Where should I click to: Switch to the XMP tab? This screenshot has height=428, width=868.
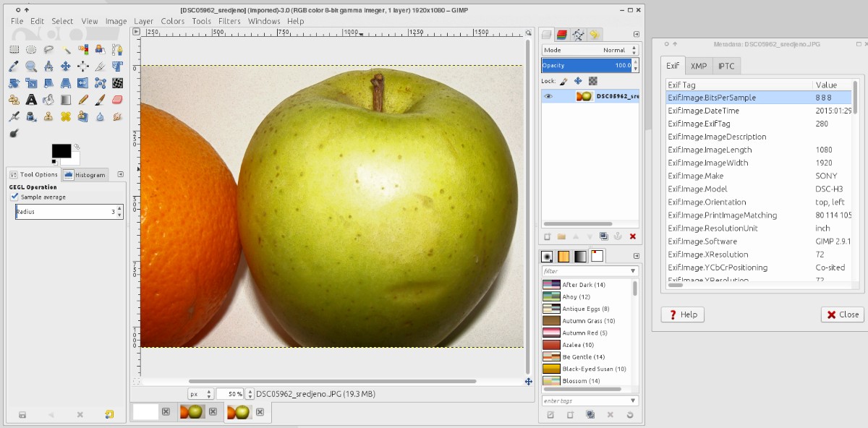click(699, 66)
